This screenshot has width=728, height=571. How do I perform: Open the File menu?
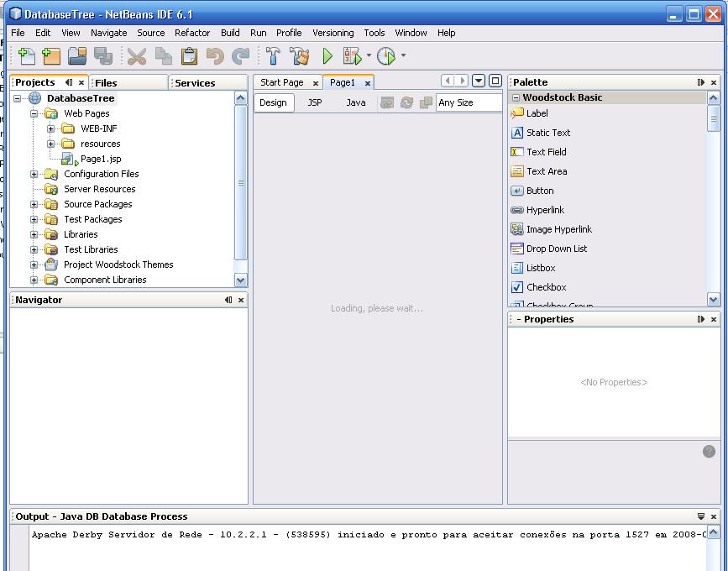click(x=18, y=33)
